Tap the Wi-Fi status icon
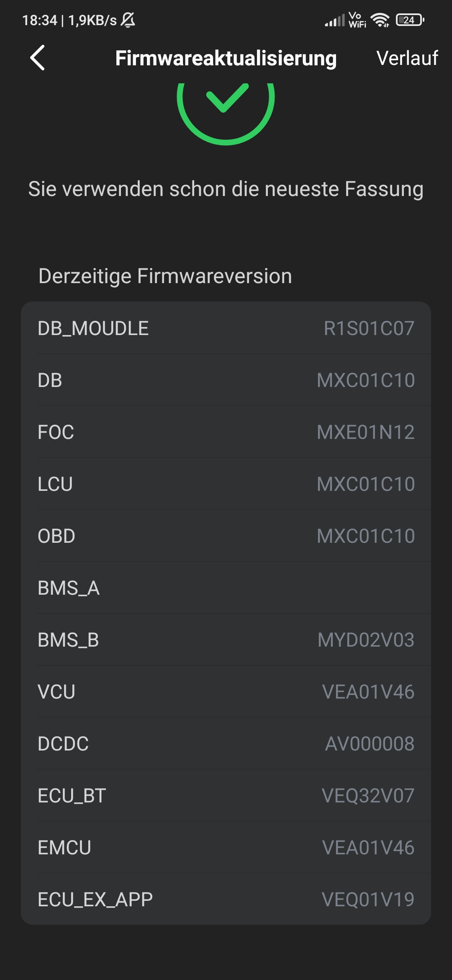The height and width of the screenshot is (980, 452). click(x=380, y=20)
